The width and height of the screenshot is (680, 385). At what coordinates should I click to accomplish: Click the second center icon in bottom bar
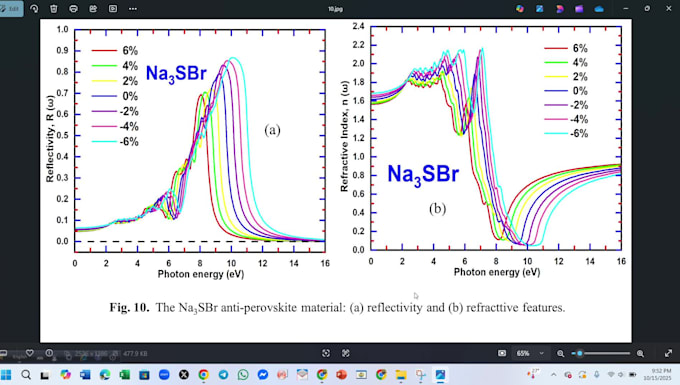[x=346, y=353]
